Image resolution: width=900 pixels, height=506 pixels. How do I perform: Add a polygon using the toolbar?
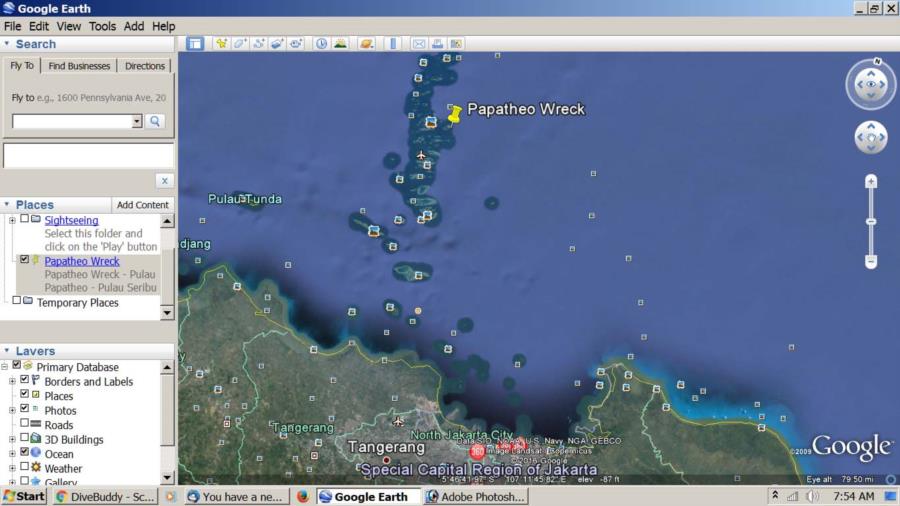click(240, 44)
